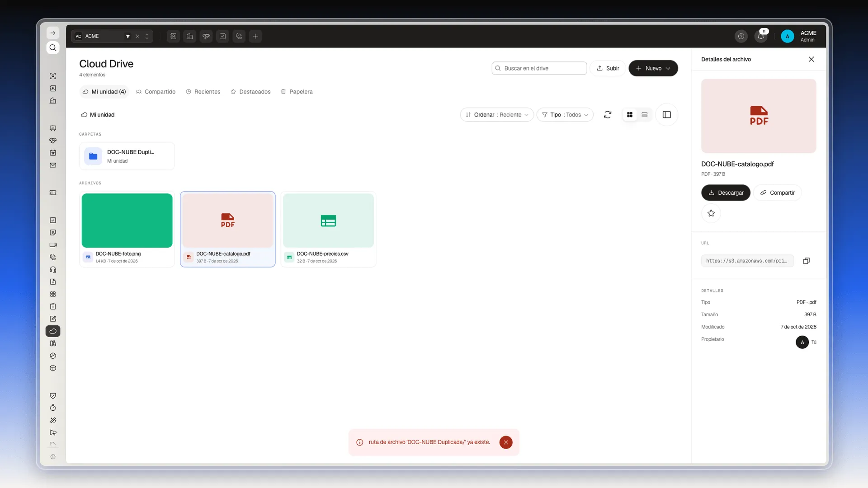Open the help question-mark icon
This screenshot has width=868, height=488.
pyautogui.click(x=741, y=36)
